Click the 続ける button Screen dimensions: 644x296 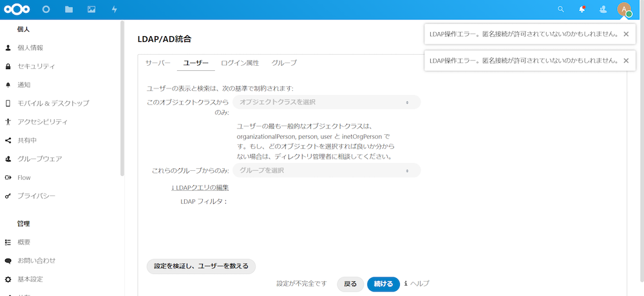[x=383, y=284]
